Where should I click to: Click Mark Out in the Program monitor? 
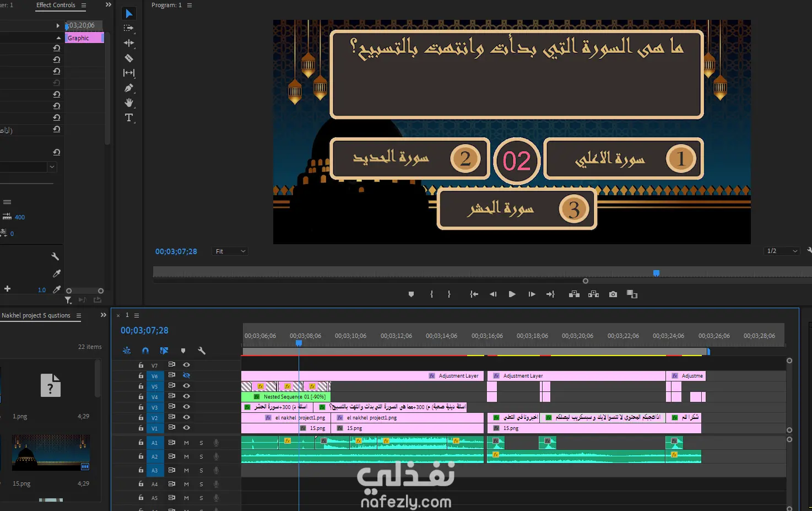449,294
